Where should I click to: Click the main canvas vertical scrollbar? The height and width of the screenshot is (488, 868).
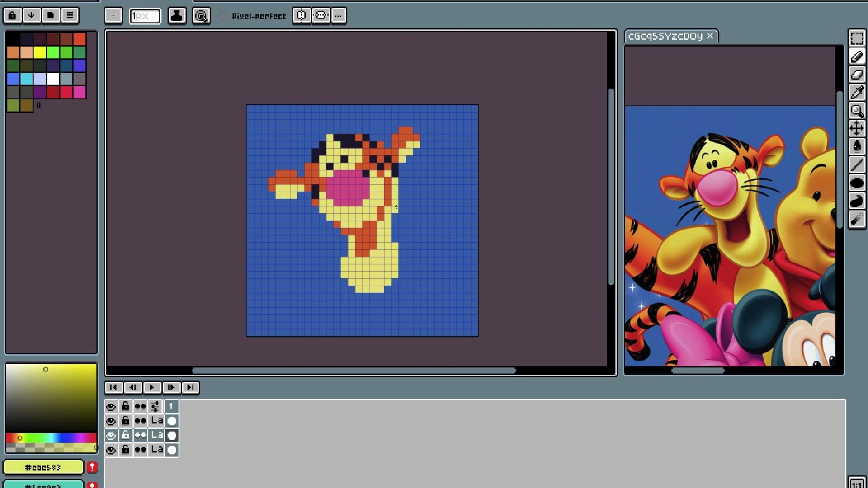[x=611, y=187]
